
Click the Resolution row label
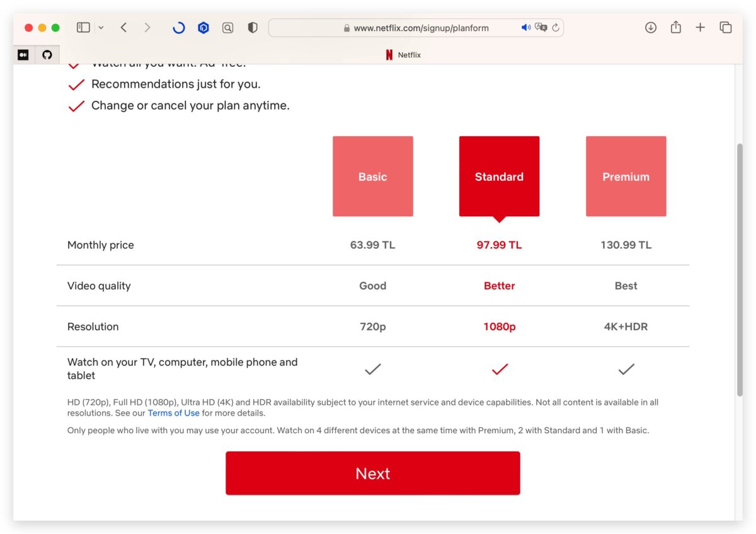click(93, 327)
